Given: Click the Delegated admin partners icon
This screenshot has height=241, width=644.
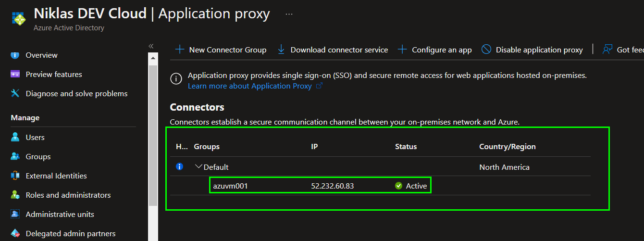Looking at the screenshot, I should point(15,233).
